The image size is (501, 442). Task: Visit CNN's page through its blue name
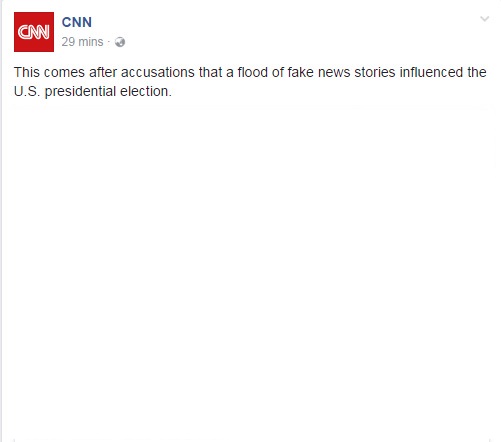77,22
